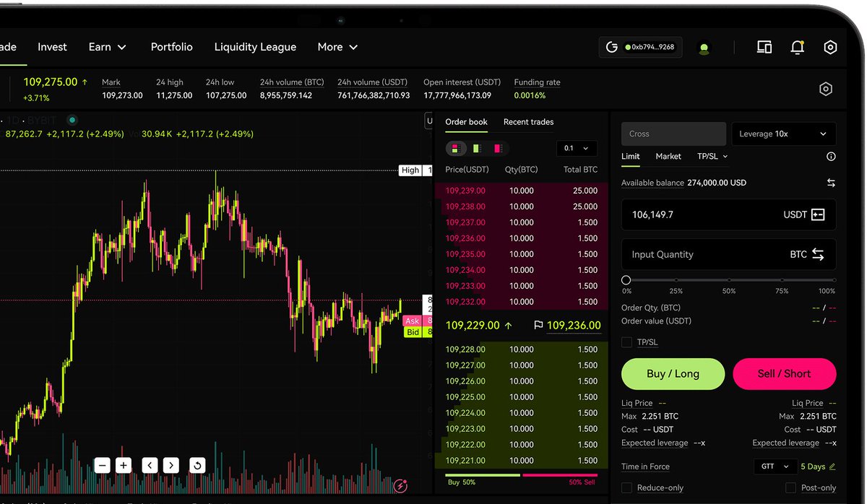Click the flag icon beside 109,236.00
Screen dimensions: 867x504
(x=538, y=326)
